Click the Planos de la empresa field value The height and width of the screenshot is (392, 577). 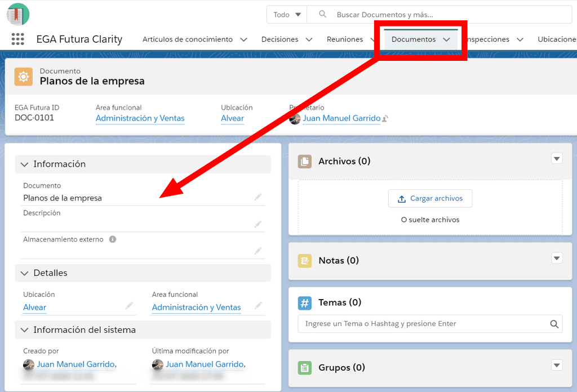pos(63,198)
